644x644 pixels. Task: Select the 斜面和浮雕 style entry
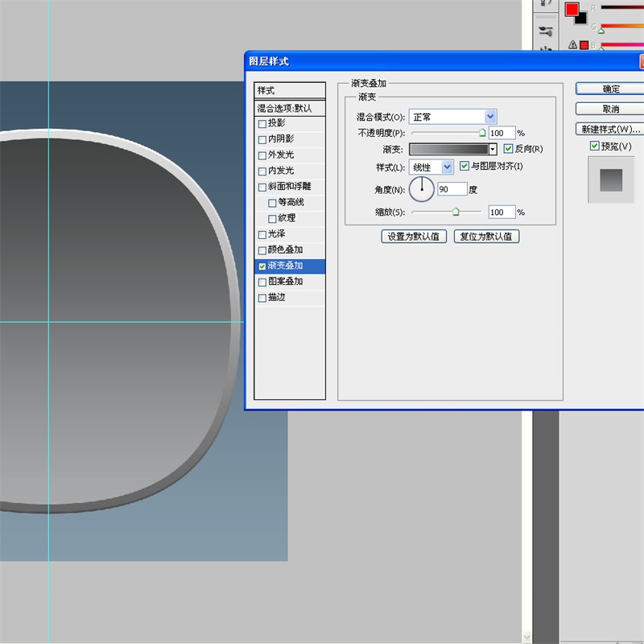coord(289,187)
